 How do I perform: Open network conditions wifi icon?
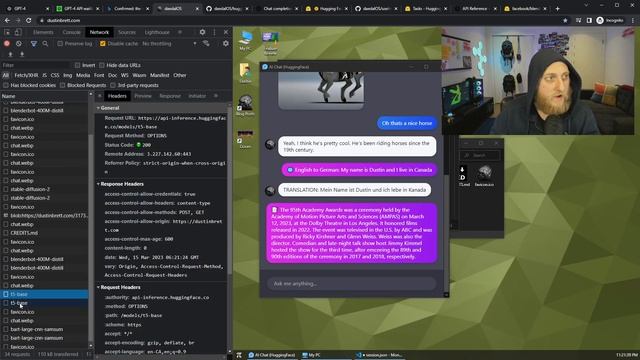point(206,44)
